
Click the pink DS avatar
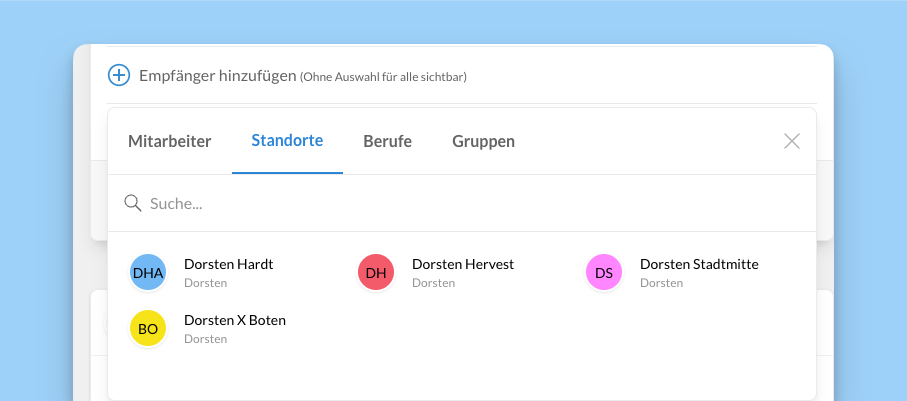click(604, 272)
